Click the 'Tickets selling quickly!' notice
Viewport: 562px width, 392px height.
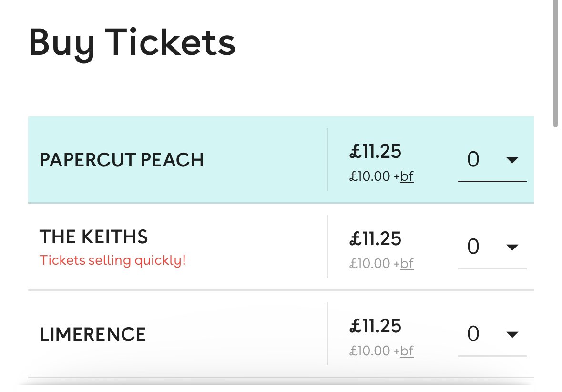click(112, 261)
